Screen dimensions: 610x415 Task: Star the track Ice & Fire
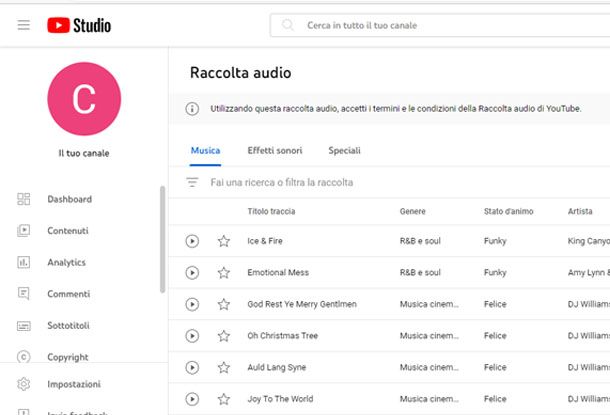tap(224, 241)
